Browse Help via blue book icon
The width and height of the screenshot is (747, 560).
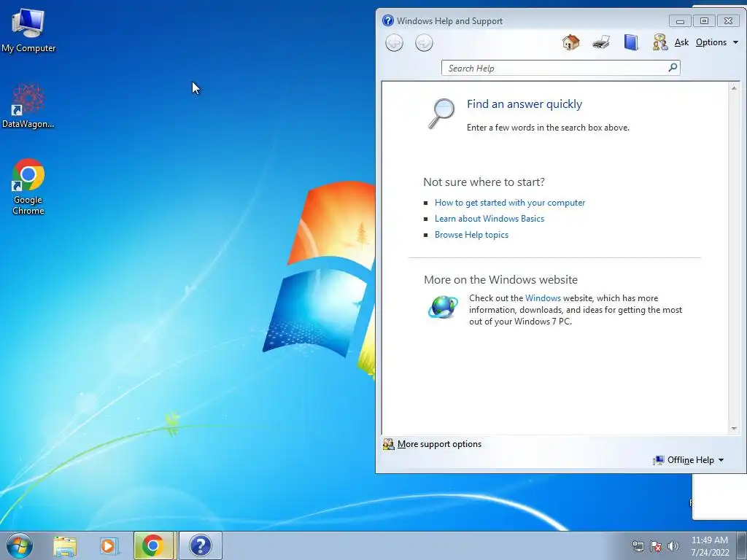[x=631, y=42]
